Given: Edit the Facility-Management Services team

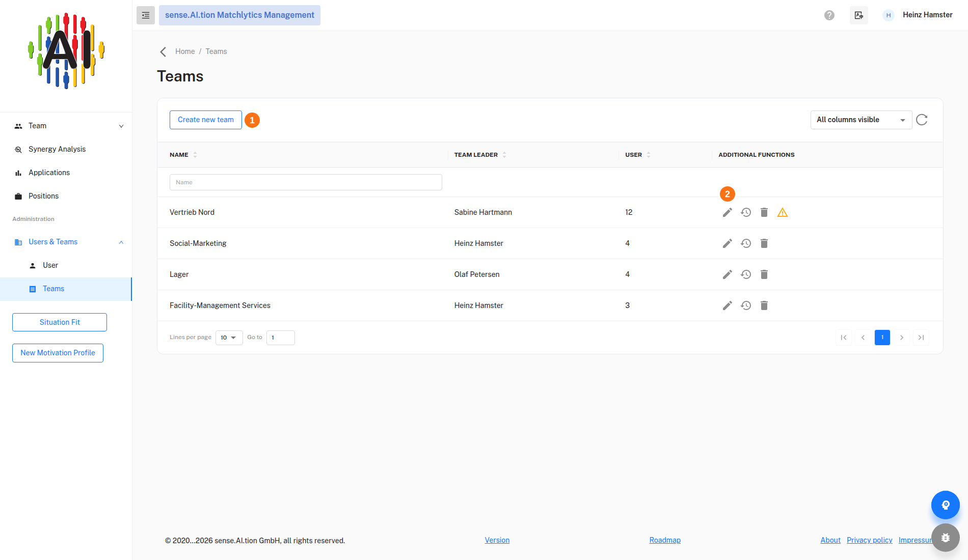Looking at the screenshot, I should pos(727,305).
